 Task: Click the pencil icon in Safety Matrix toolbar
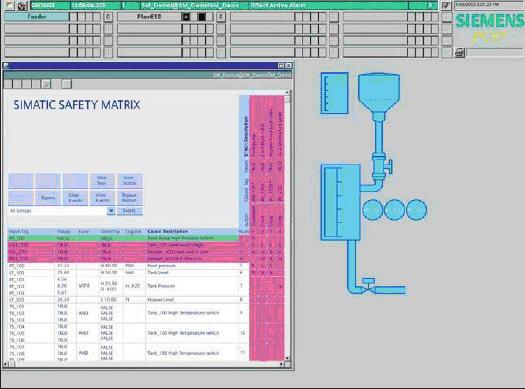point(47,84)
